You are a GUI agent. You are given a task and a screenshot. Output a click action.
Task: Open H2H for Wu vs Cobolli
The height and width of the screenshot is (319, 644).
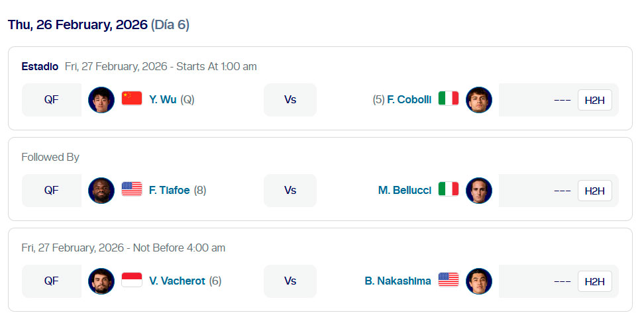[x=594, y=100]
